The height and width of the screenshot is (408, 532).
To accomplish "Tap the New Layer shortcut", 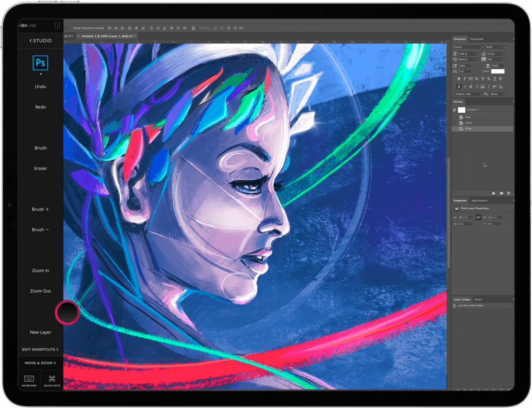I will click(41, 332).
